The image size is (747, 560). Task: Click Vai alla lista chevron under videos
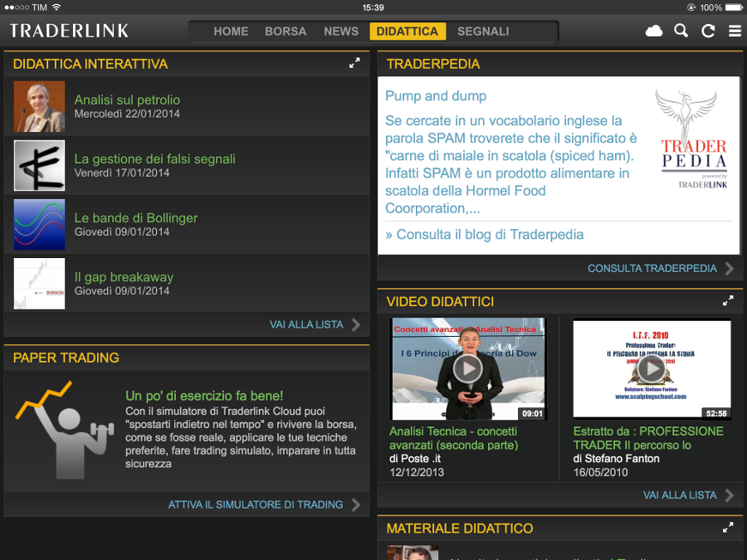729,495
